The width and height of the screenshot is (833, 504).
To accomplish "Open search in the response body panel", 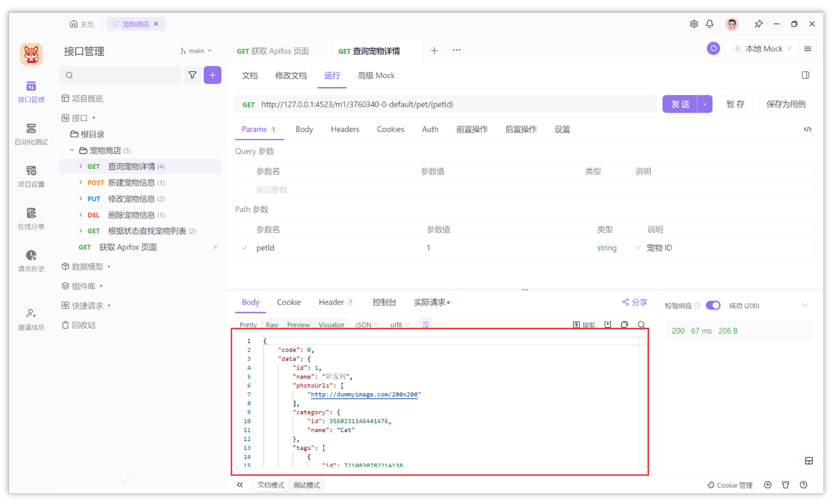I will point(642,324).
